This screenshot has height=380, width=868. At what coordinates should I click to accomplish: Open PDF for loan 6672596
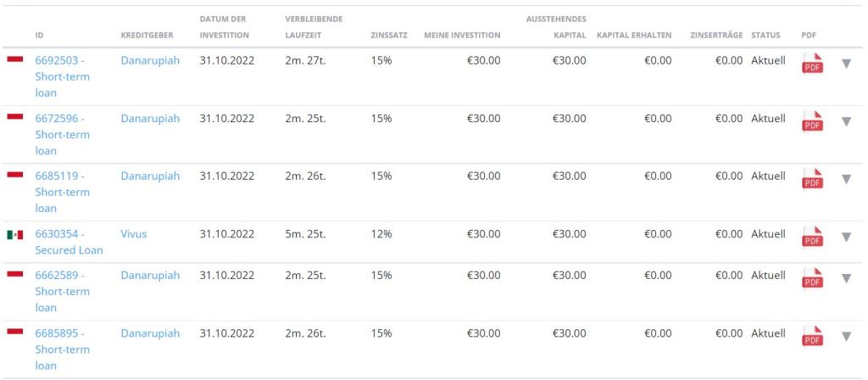(812, 123)
